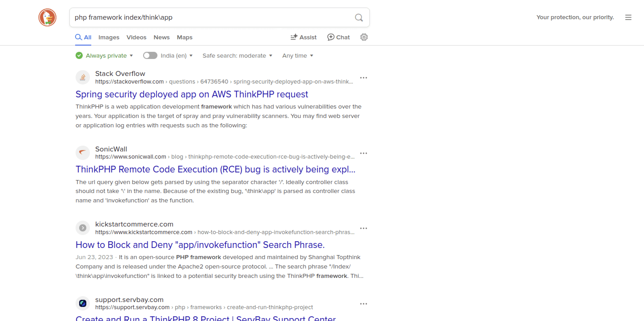The height and width of the screenshot is (321, 644).
Task: Switch to the Images tab
Action: (x=109, y=37)
